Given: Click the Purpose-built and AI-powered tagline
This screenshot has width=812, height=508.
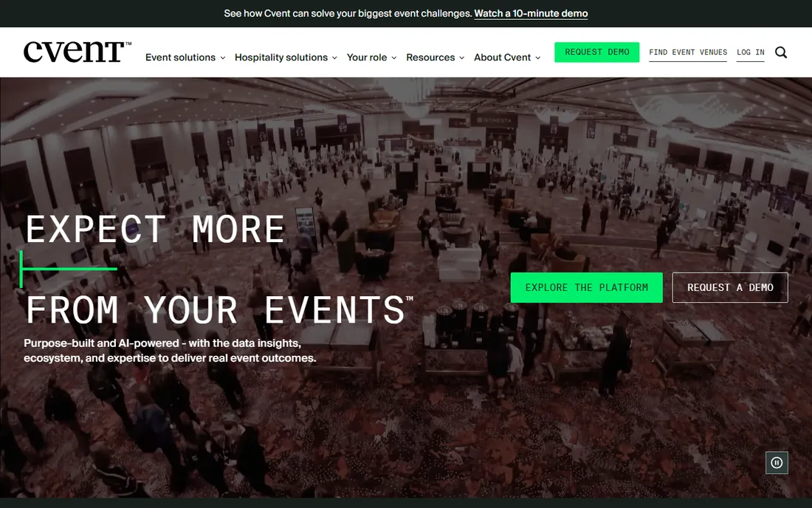Looking at the screenshot, I should [x=170, y=351].
